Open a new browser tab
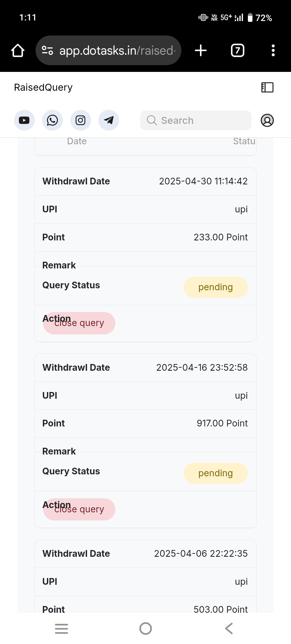 pyautogui.click(x=201, y=50)
